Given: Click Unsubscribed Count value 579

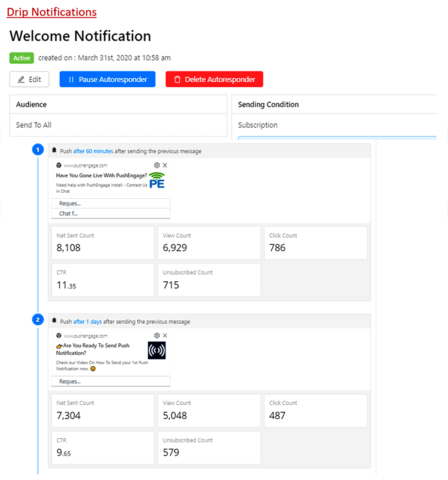Looking at the screenshot, I should tap(171, 453).
